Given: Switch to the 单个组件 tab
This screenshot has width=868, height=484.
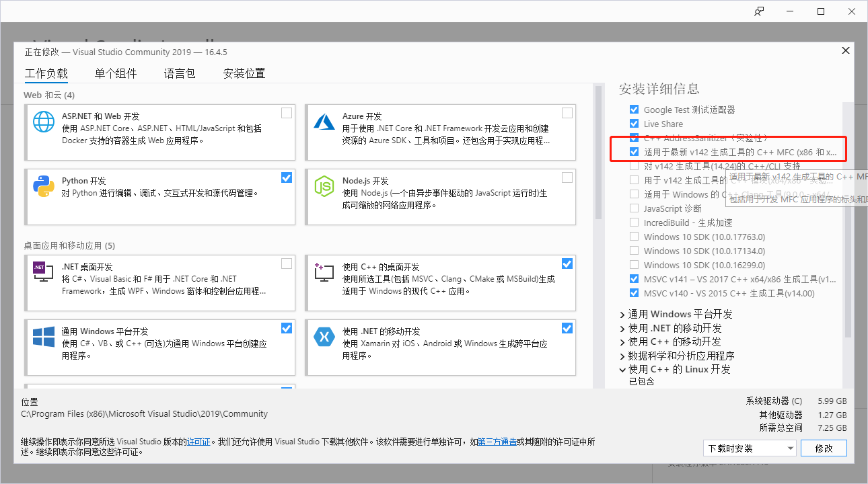Looking at the screenshot, I should click(116, 74).
